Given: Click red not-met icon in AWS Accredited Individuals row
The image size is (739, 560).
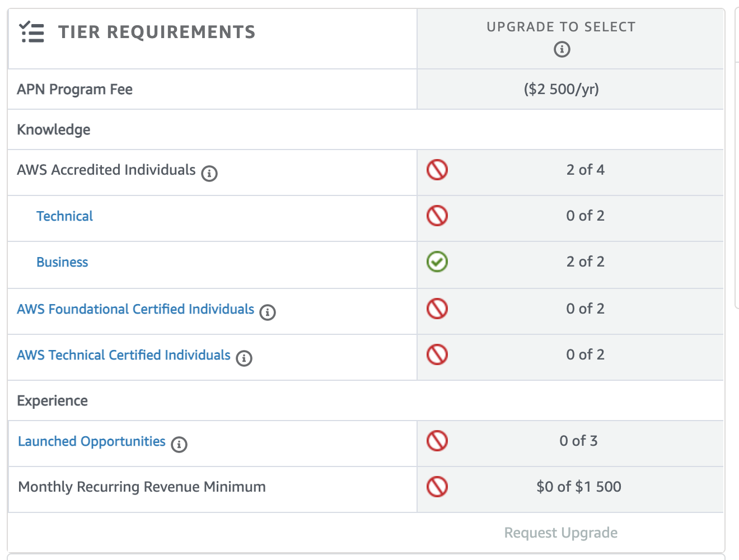Looking at the screenshot, I should [x=437, y=170].
